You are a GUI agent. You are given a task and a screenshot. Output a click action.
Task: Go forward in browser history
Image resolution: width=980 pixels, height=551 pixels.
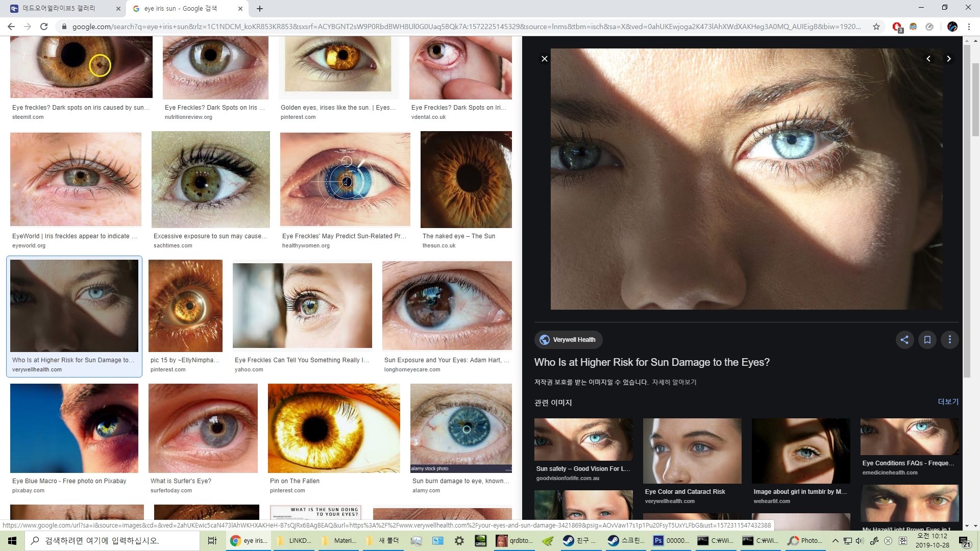click(x=28, y=27)
